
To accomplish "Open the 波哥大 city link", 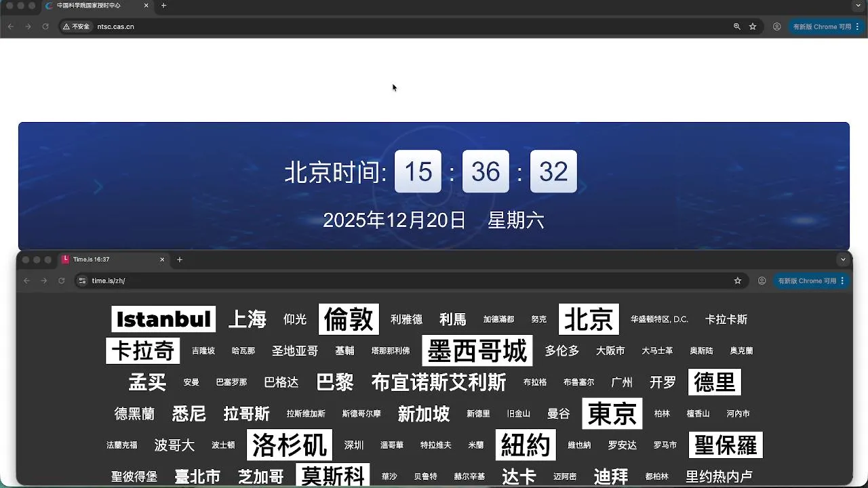I will (x=174, y=445).
